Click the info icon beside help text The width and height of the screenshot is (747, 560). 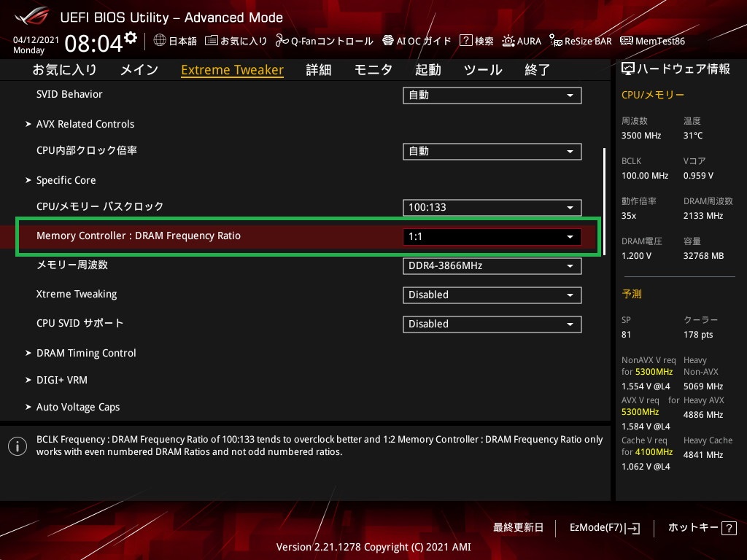coord(18,446)
